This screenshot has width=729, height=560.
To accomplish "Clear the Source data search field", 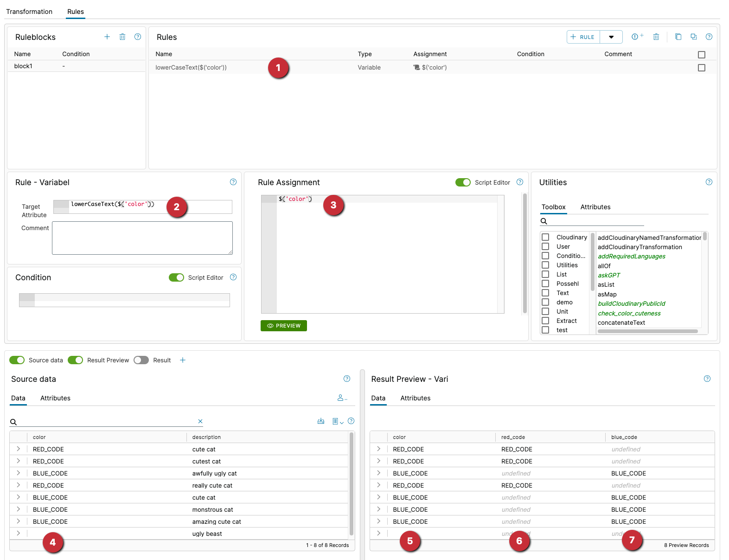I will (x=200, y=421).
